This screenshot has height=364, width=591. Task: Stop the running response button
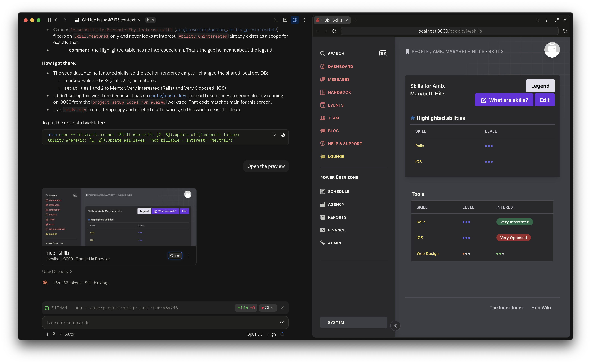point(282,322)
